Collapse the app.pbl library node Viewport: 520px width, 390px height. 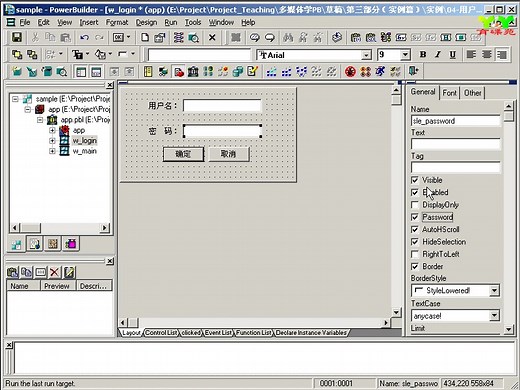[x=40, y=120]
